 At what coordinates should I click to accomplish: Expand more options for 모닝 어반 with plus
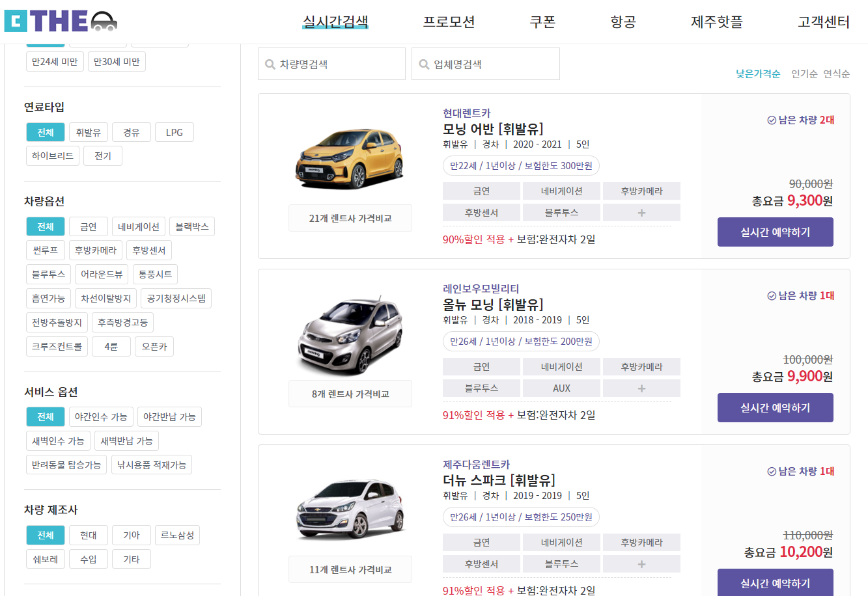pyautogui.click(x=641, y=212)
